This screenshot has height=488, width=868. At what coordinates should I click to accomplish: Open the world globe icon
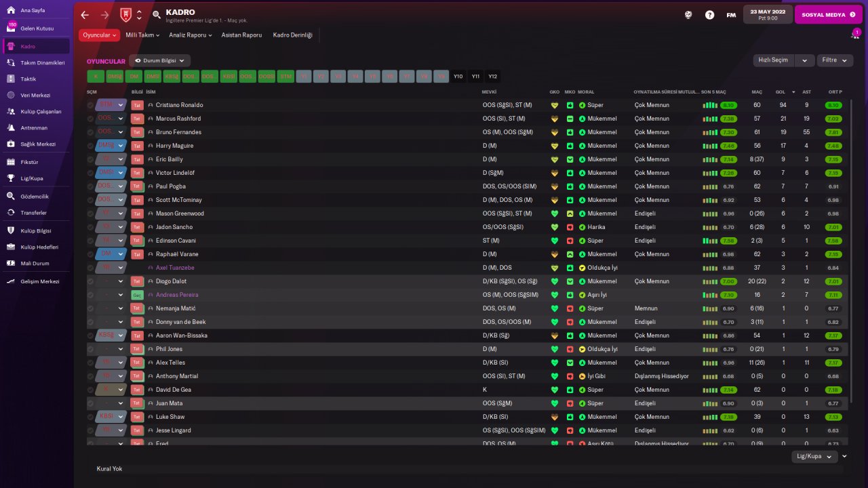point(688,14)
